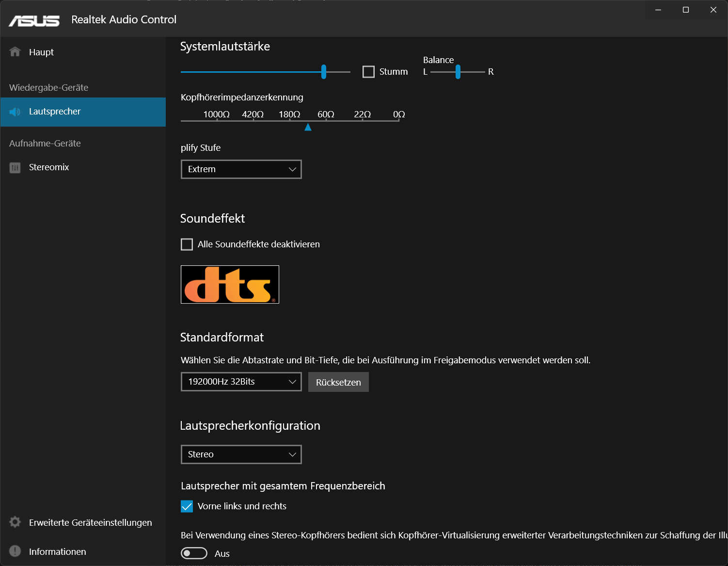Minimize the Realtek Audio Control window
Image resolution: width=728 pixels, height=566 pixels.
tap(658, 10)
